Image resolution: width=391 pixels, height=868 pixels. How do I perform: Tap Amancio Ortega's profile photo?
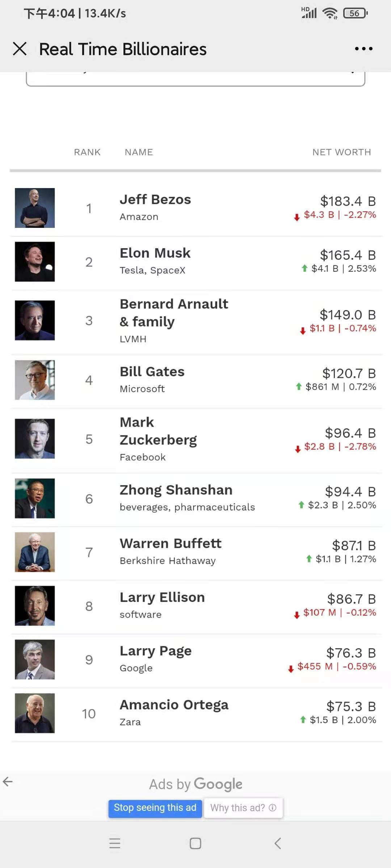pos(35,713)
